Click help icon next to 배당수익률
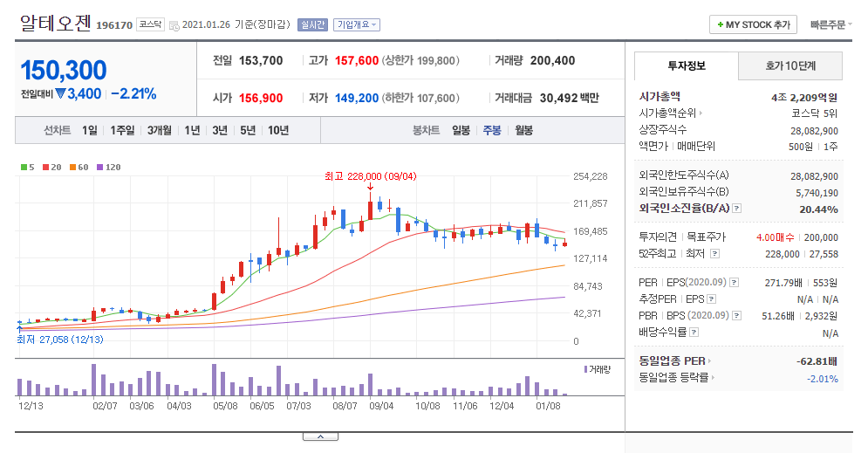Viewport: 868px width, 453px height. coord(694,333)
